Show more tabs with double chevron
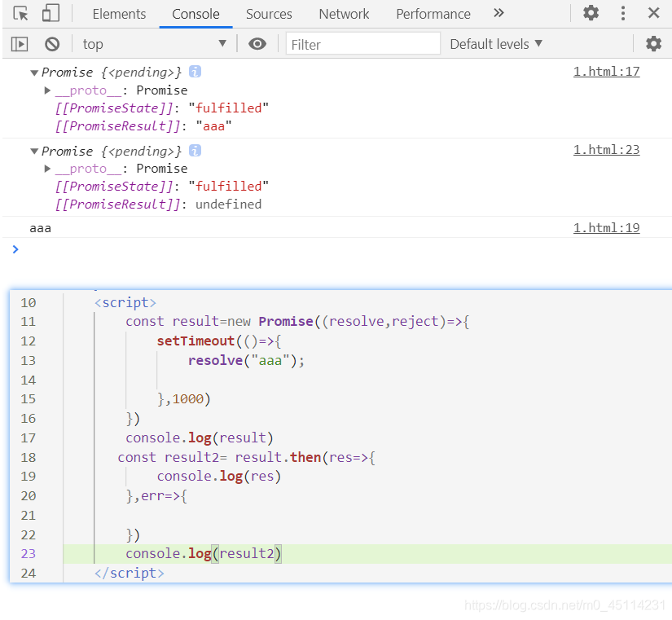 click(x=499, y=13)
